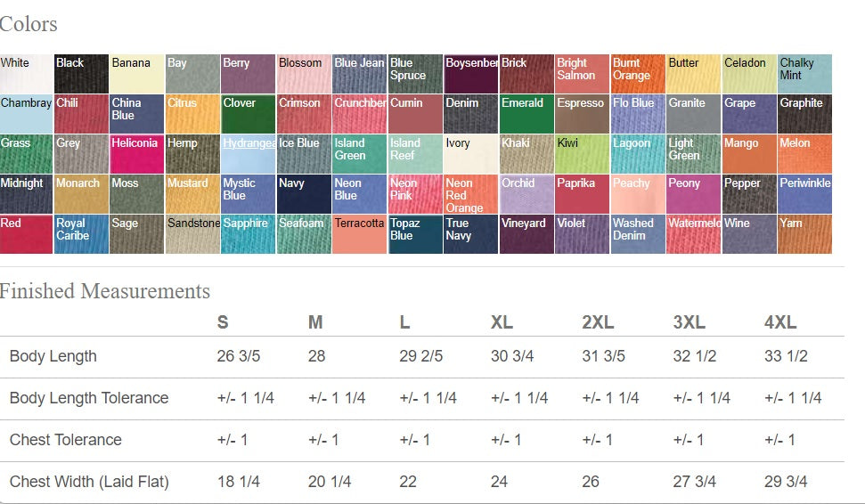Click the Body Length row label

pyautogui.click(x=53, y=356)
